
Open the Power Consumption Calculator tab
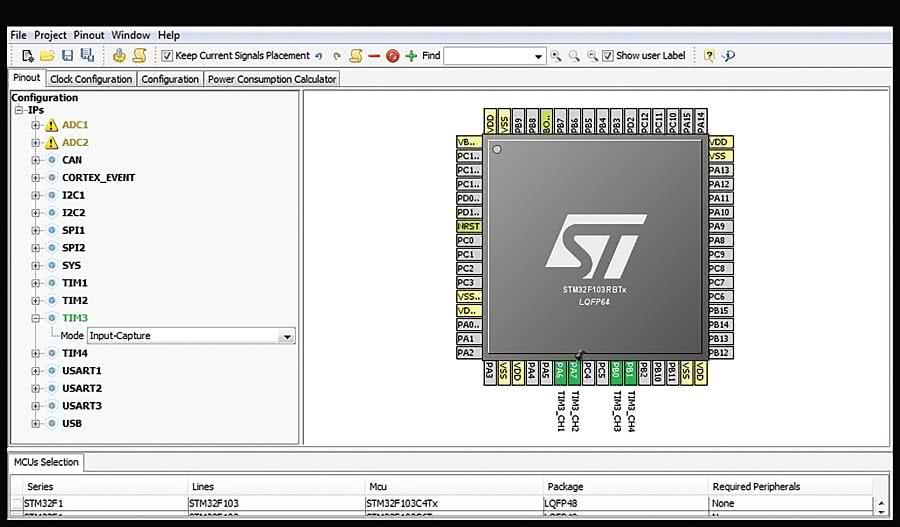point(272,79)
